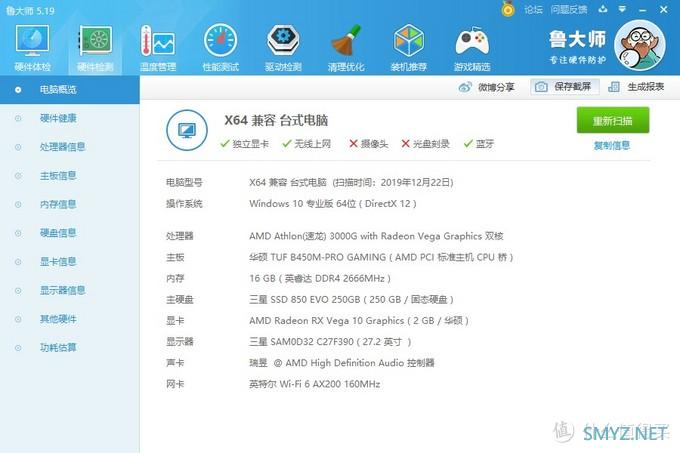Click the 三星 SSD 850 EVO 250GB value

[x=351, y=300]
